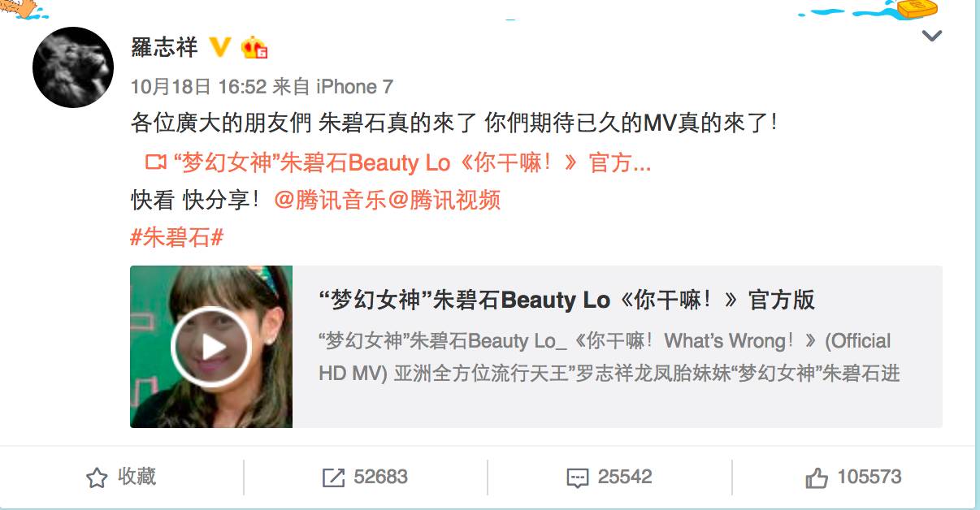Screen dimensions: 980x510
Task: Click the video card description text
Action: tap(609, 357)
